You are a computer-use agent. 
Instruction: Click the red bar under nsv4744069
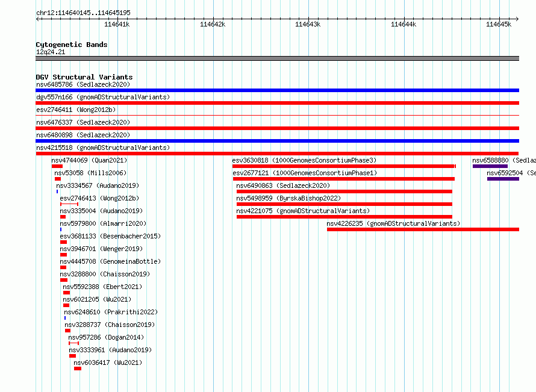point(57,166)
